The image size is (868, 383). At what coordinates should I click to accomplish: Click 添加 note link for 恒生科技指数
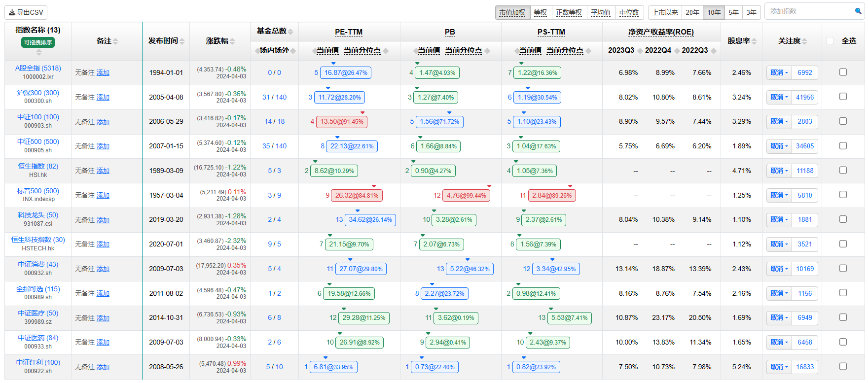(x=103, y=244)
